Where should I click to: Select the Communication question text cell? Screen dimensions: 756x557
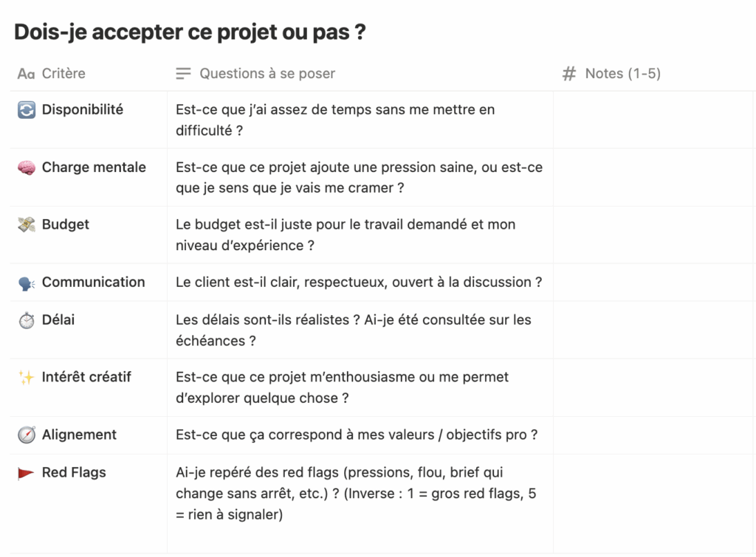pos(359,283)
